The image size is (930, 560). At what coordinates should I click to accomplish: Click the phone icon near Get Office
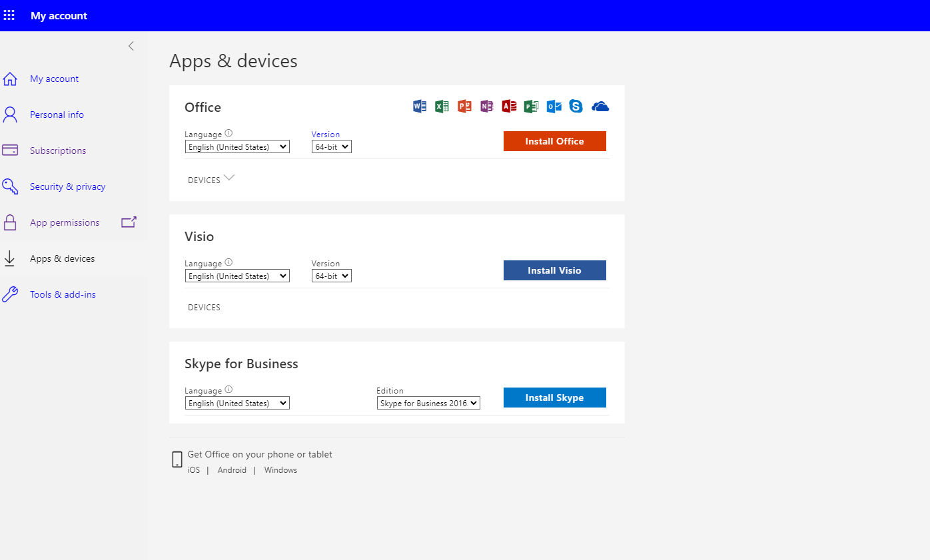click(177, 459)
